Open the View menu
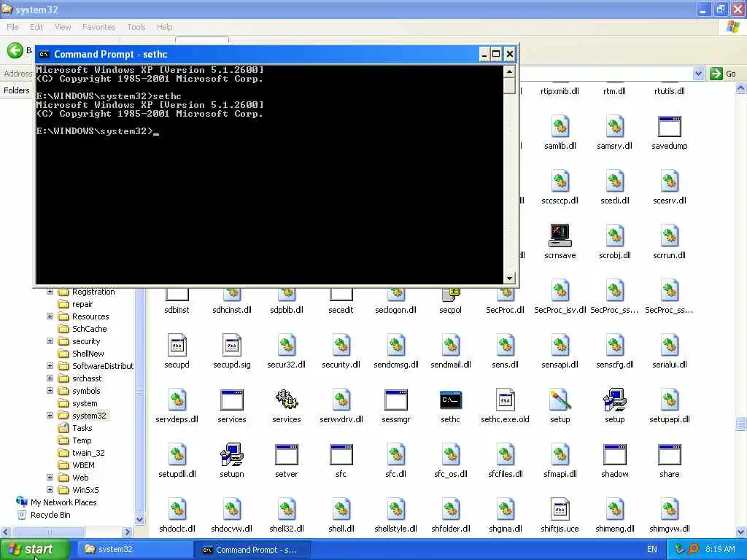 [x=63, y=27]
